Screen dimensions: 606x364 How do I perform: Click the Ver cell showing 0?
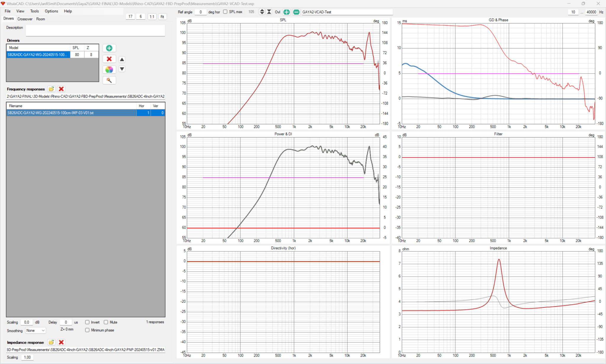pyautogui.click(x=158, y=113)
